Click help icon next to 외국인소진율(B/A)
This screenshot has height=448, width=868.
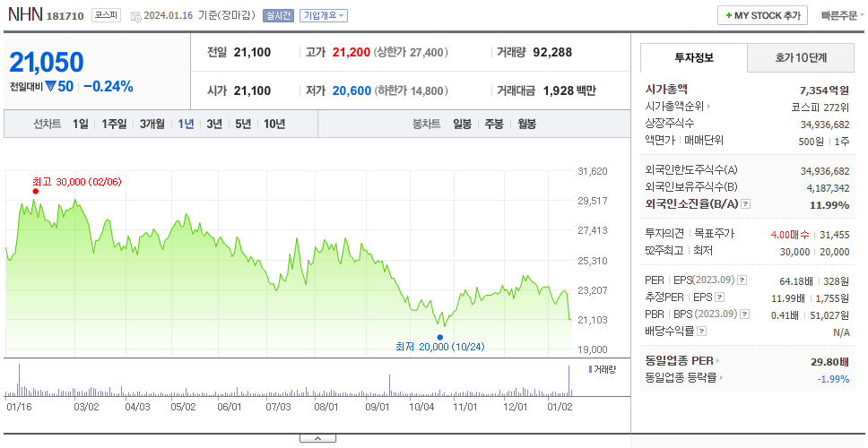(x=746, y=204)
